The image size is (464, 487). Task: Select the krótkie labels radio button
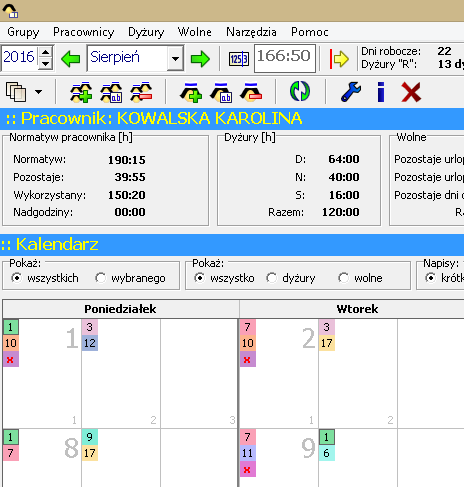click(x=430, y=278)
